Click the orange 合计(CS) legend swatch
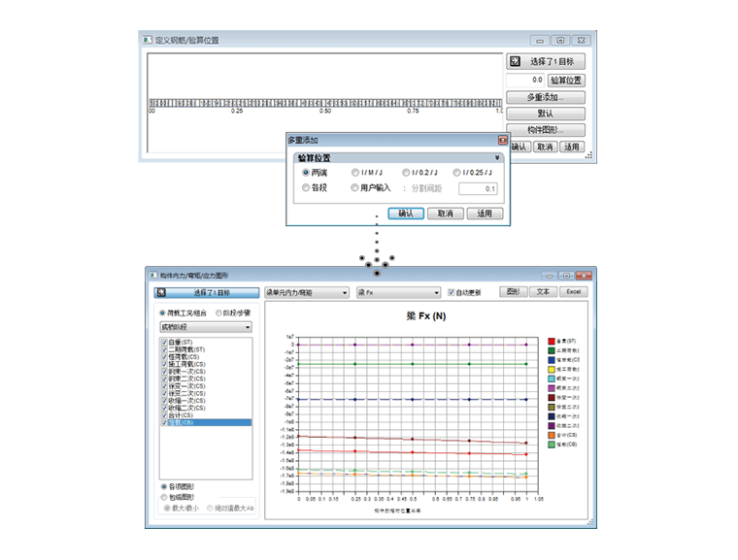The height and width of the screenshot is (560, 738). point(552,435)
